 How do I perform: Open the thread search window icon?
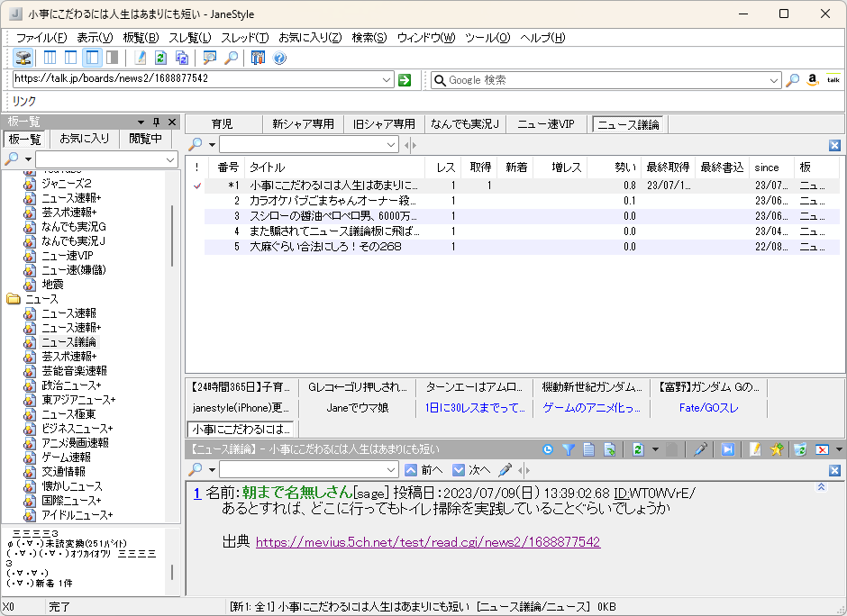(x=209, y=58)
